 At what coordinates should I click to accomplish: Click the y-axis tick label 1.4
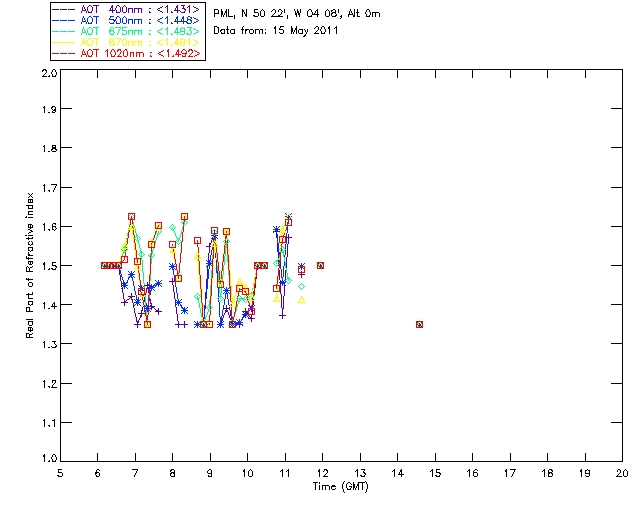[49, 305]
